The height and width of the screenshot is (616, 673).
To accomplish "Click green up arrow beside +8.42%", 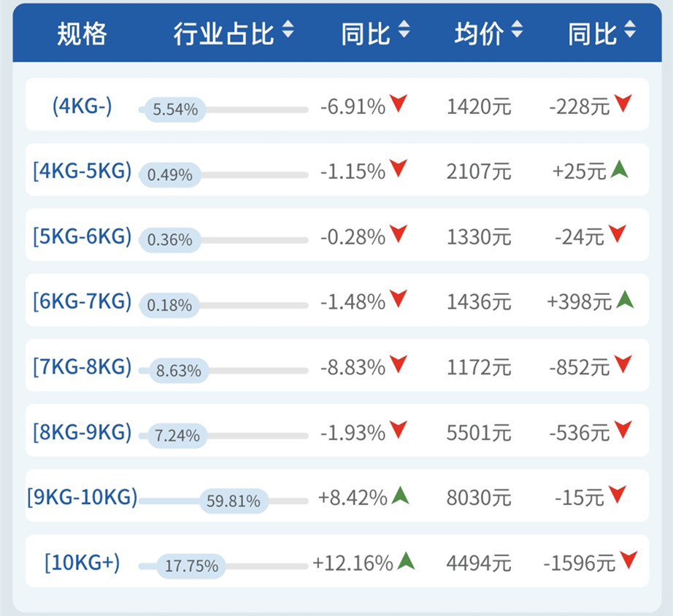I will pyautogui.click(x=400, y=496).
